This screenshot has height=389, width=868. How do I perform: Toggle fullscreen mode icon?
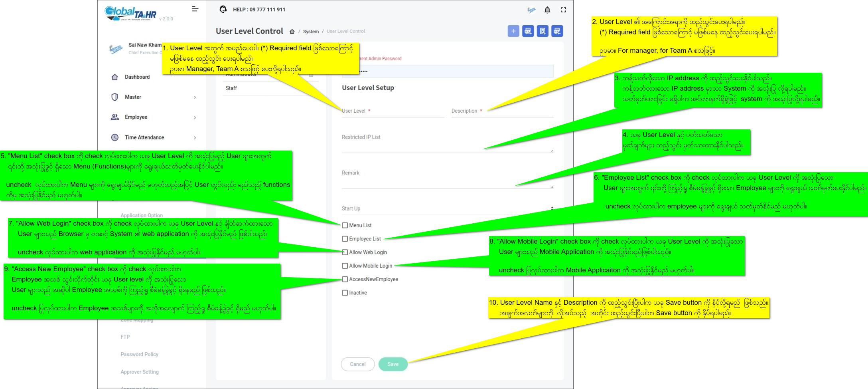(x=563, y=10)
